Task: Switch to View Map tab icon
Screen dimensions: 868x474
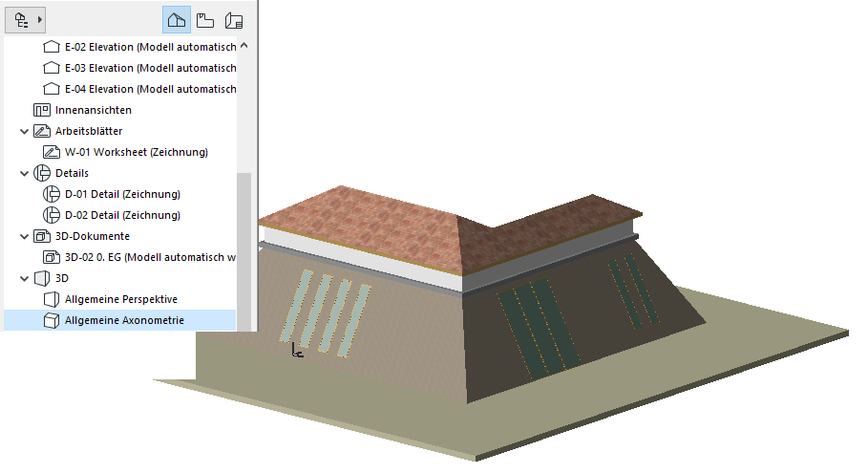Action: [x=205, y=20]
